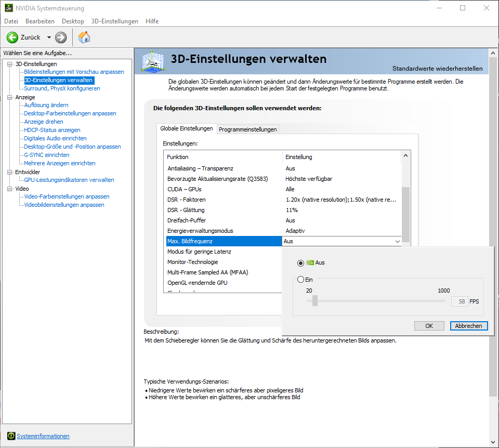Select the DSR - Faktoren row
The width and height of the screenshot is (499, 448).
[x=284, y=200]
